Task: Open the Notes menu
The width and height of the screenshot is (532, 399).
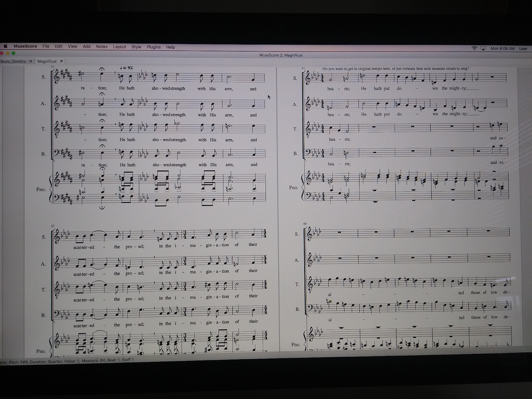Action: click(102, 47)
